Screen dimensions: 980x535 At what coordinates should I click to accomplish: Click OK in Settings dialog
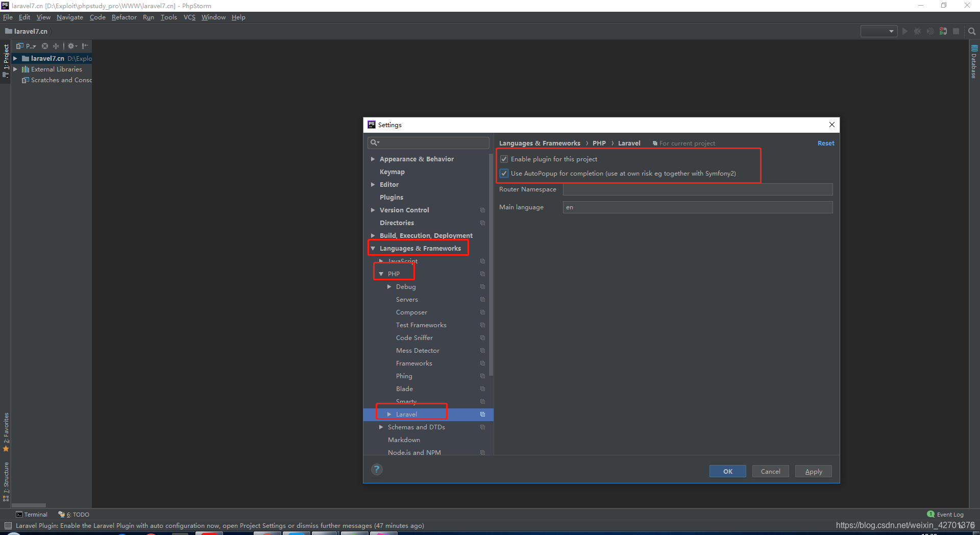(x=728, y=471)
